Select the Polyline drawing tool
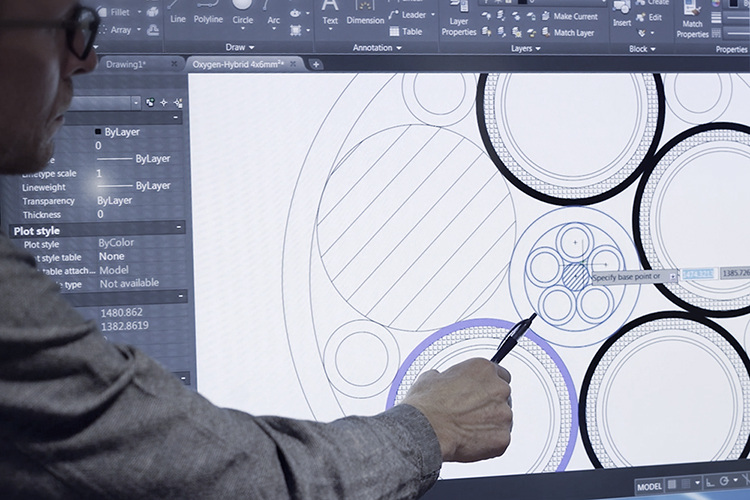The width and height of the screenshot is (750, 500). pos(208,14)
